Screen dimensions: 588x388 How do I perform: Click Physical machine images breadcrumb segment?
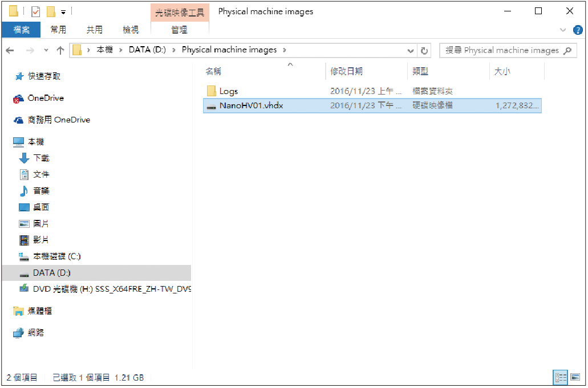[x=229, y=50]
